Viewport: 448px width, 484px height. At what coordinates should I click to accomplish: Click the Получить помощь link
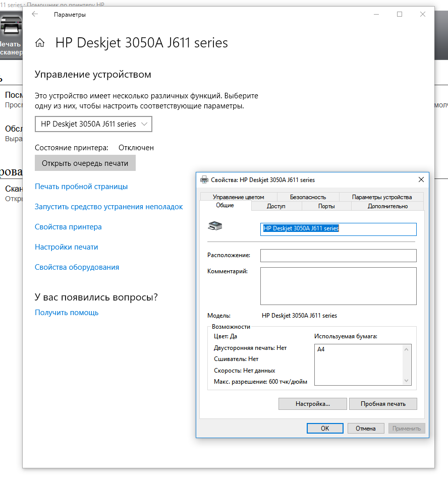coord(67,313)
